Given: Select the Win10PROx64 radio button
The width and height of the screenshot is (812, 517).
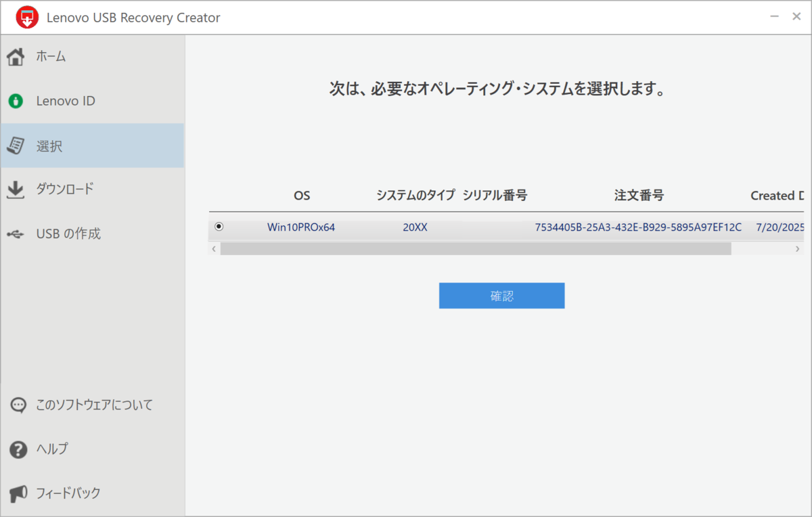Looking at the screenshot, I should [219, 227].
